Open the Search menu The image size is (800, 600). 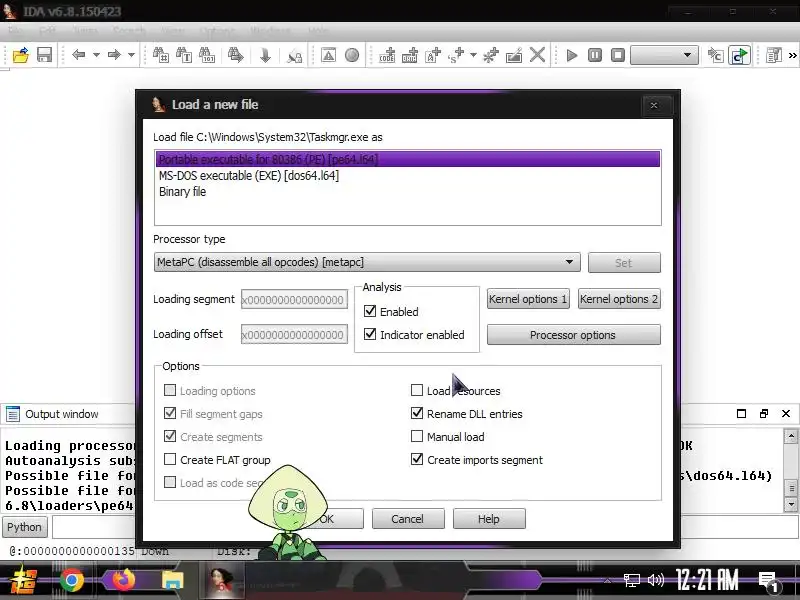[x=129, y=31]
